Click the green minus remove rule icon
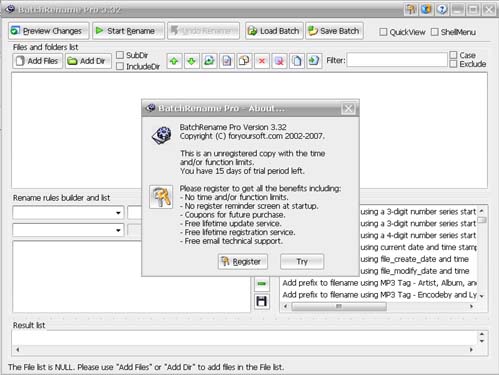The width and height of the screenshot is (499, 375). click(262, 284)
